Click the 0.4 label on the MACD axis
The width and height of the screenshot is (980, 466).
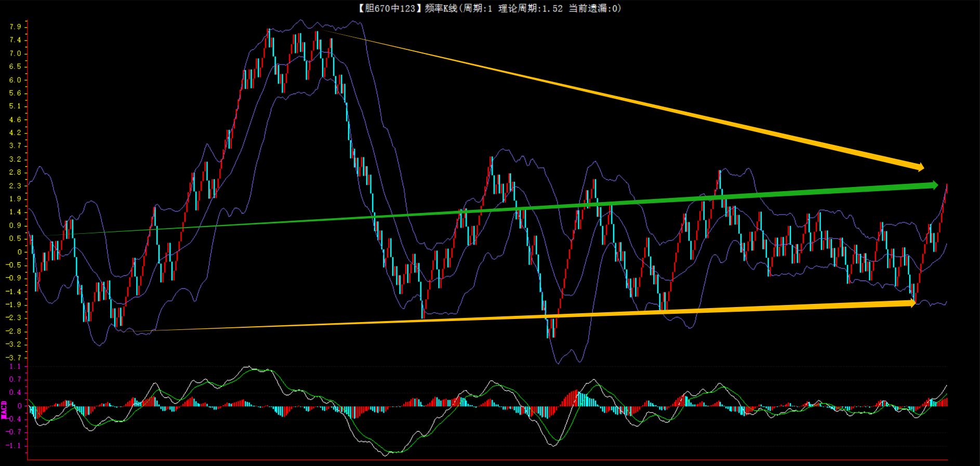point(15,392)
